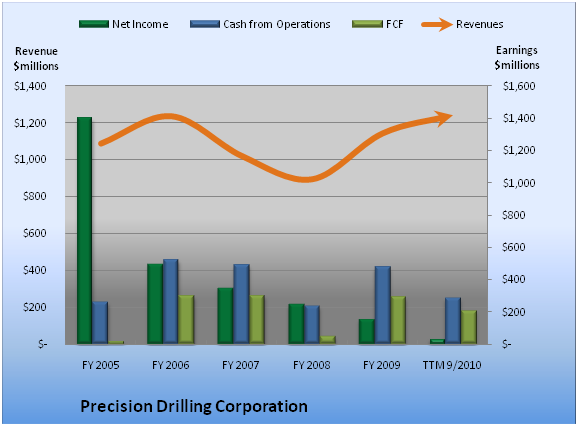This screenshot has width=578, height=426.
Task: Click the orange arrowhead ending the Revenues line
Action: click(443, 118)
